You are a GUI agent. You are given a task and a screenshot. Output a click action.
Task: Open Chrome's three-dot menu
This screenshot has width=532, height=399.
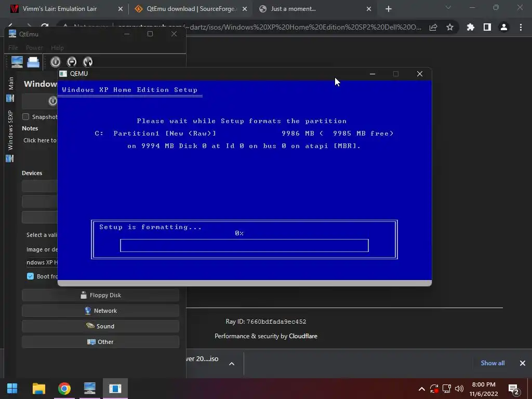point(521,27)
